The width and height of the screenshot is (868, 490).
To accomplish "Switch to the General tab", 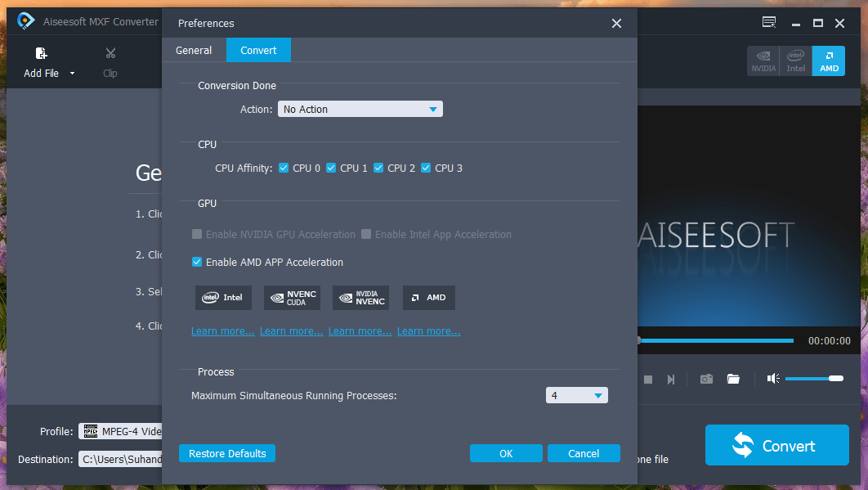I will 194,51.
